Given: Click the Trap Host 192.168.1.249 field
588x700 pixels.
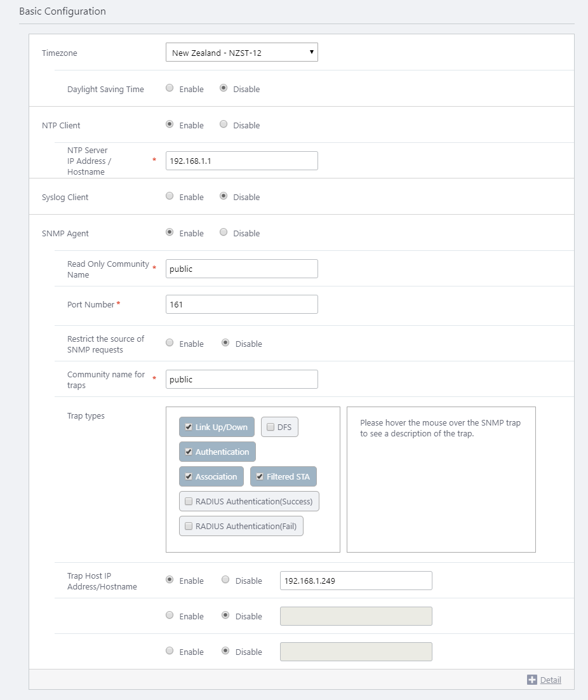Looking at the screenshot, I should [356, 581].
